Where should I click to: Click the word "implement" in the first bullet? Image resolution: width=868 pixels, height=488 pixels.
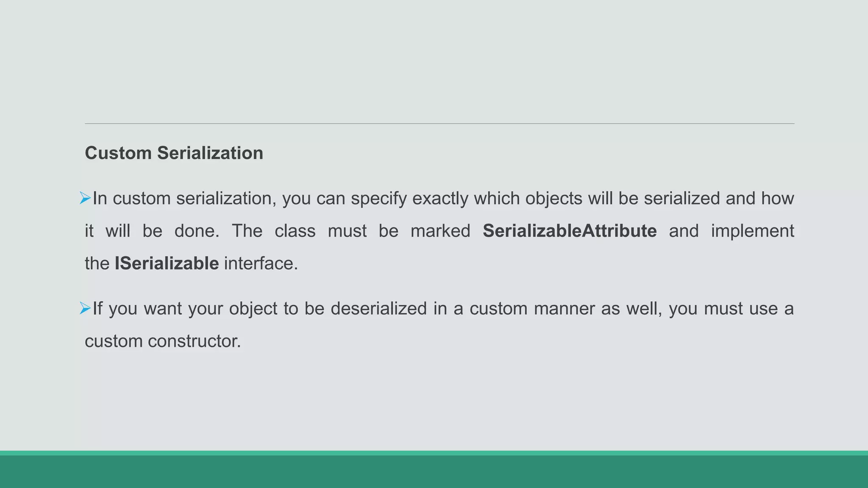tap(752, 231)
